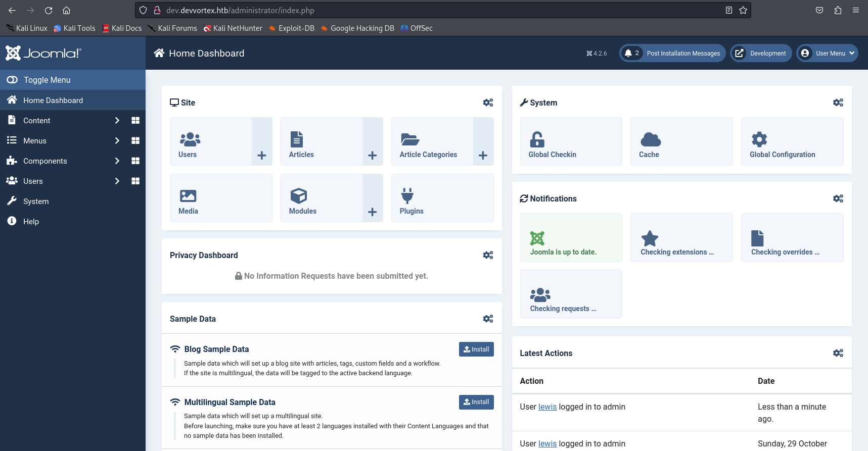Open Help in the sidebar menu

click(x=73, y=221)
